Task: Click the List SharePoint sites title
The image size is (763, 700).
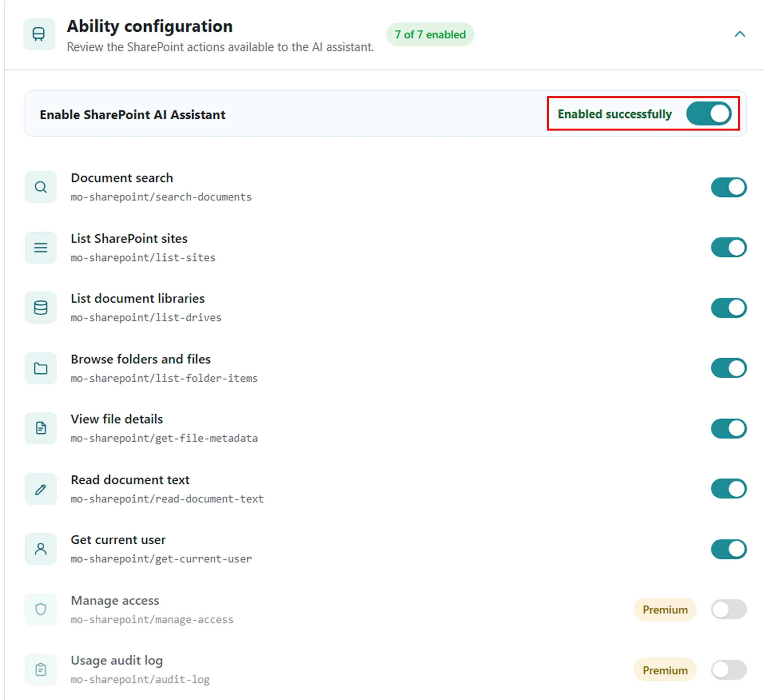Action: 129,239
